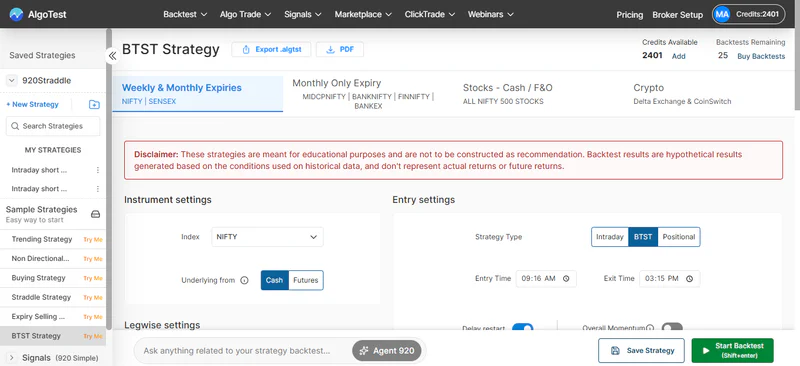
Task: Click the Sample Strategies inbox icon
Action: point(95,214)
